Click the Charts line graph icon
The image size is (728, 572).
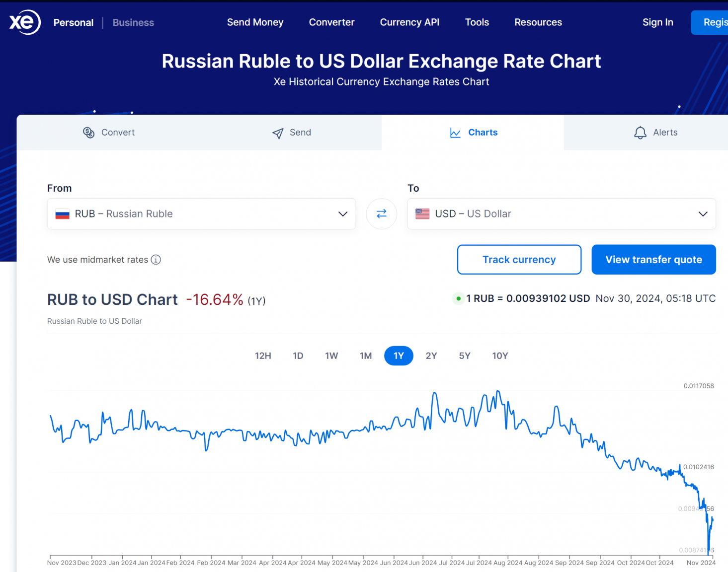tap(455, 133)
